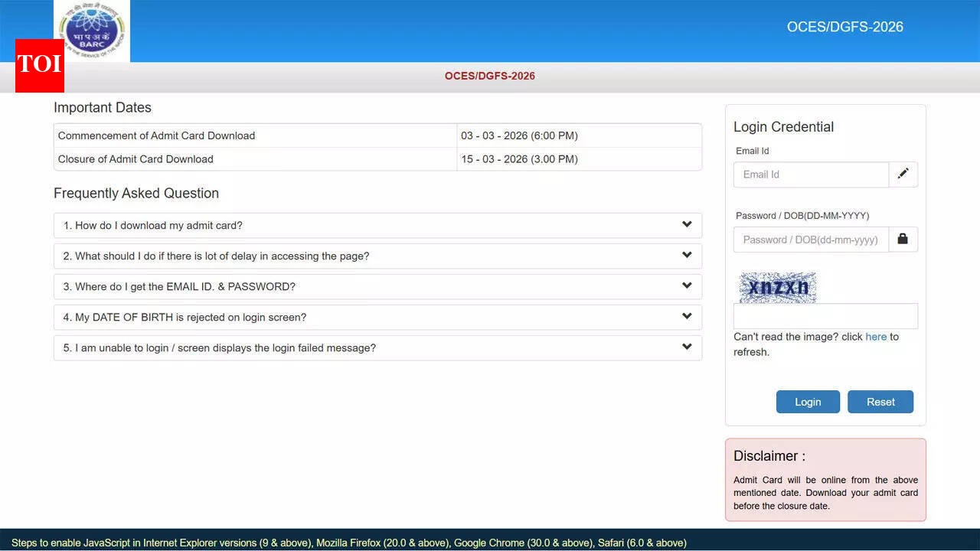
Task: Open the chevron for the EMAIL ID & PASSWORD question
Action: coord(687,286)
